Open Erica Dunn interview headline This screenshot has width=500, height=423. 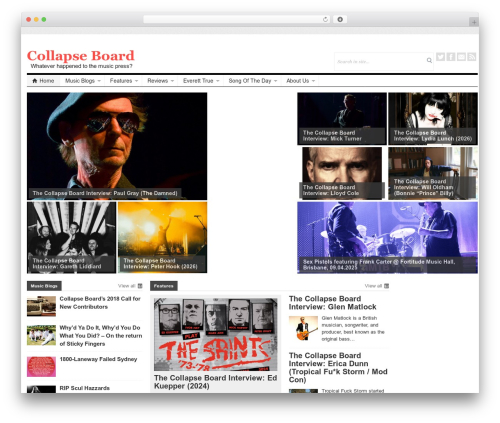click(x=338, y=367)
